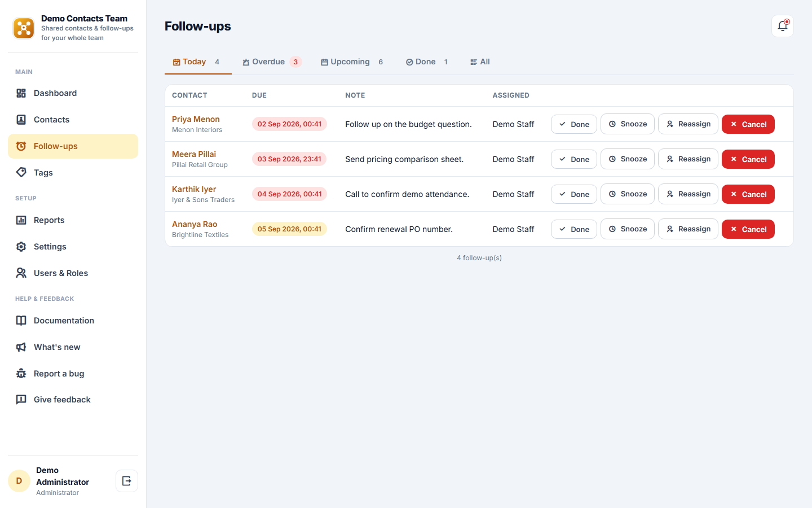Snooze Meera Pillai's follow-up
The image size is (812, 508).
click(x=628, y=159)
